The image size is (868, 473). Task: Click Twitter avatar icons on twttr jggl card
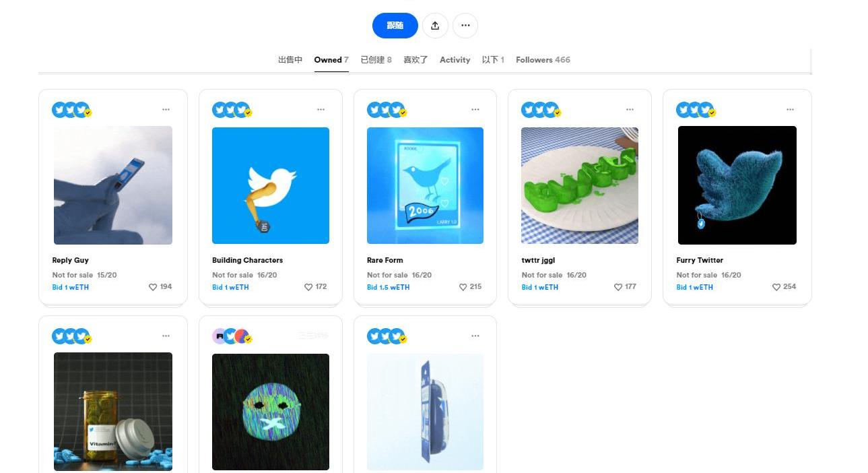[x=542, y=110]
